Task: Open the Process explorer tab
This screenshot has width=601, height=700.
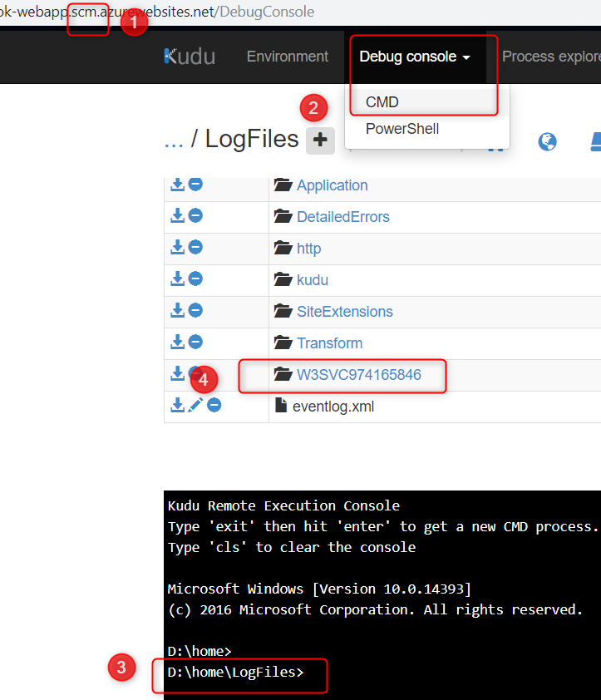Action: pos(551,57)
